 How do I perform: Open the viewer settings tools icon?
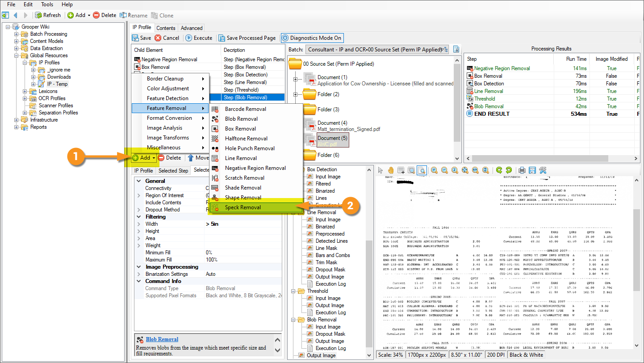543,170
